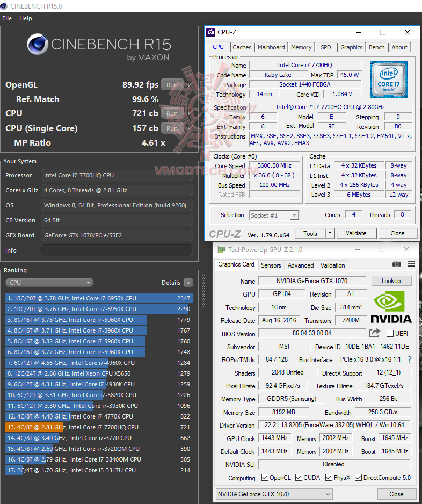The width and height of the screenshot is (422, 504).
Task: Toggle the OpenGL test checkmark
Action: point(190,85)
